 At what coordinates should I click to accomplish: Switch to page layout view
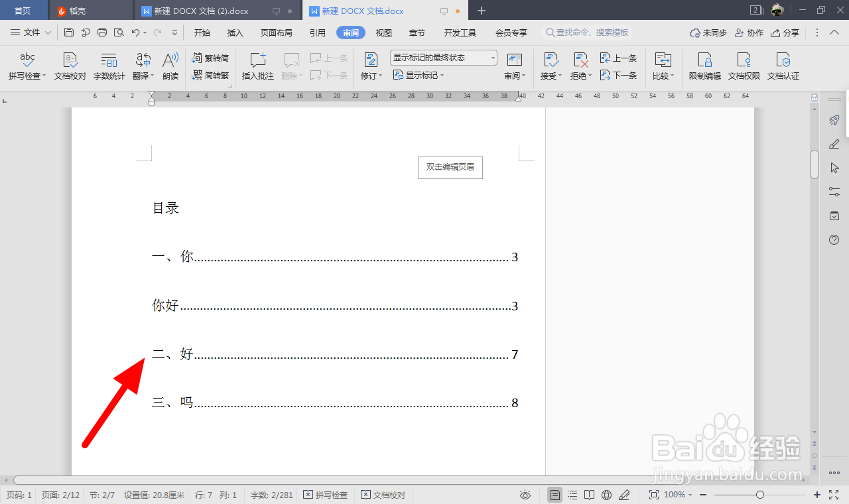(x=555, y=495)
